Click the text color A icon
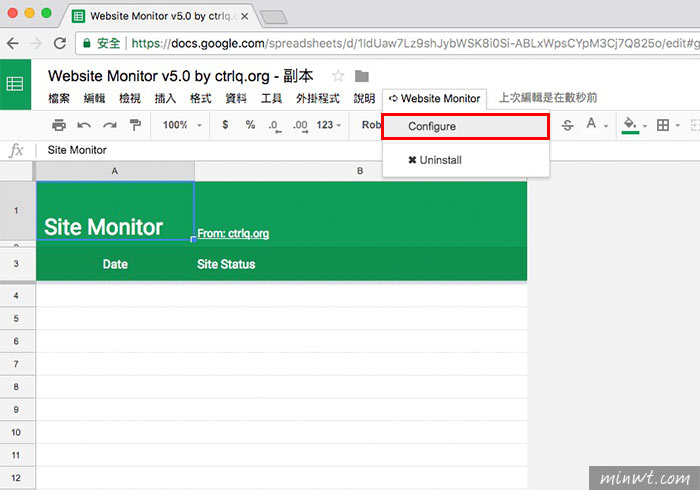The width and height of the screenshot is (700, 490). tap(591, 124)
